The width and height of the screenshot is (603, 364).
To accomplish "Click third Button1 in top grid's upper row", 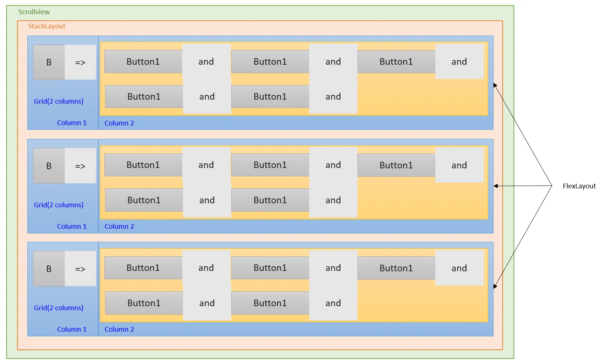I will [396, 61].
